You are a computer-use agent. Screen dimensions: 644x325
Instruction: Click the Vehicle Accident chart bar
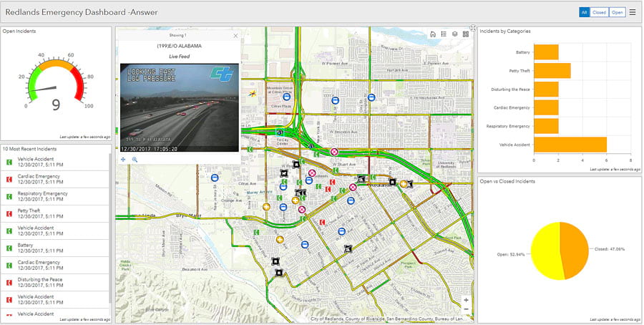(x=570, y=145)
